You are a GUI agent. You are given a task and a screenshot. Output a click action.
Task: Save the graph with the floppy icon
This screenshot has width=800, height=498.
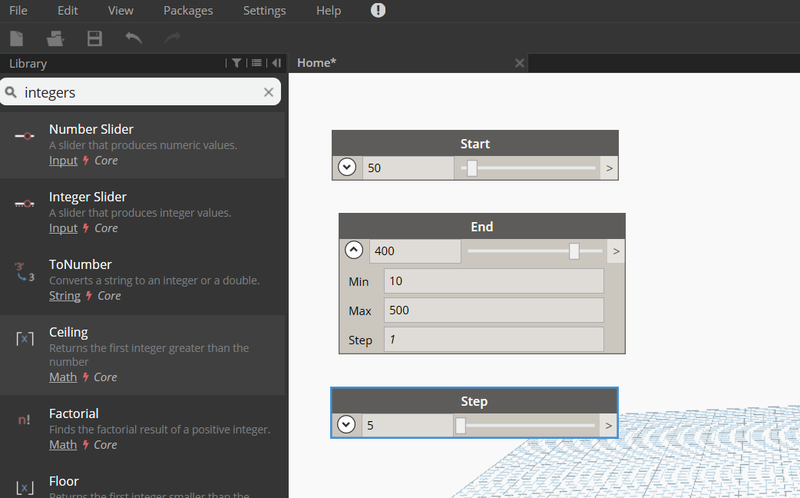pyautogui.click(x=94, y=38)
